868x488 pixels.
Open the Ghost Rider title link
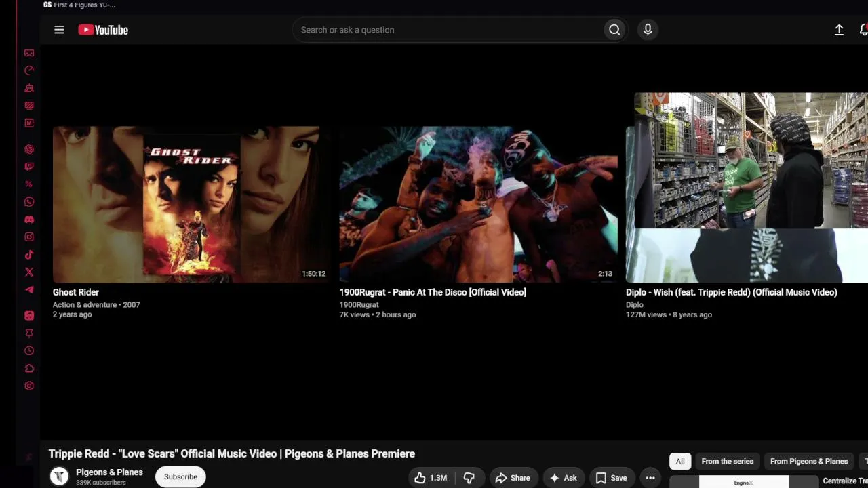point(76,292)
